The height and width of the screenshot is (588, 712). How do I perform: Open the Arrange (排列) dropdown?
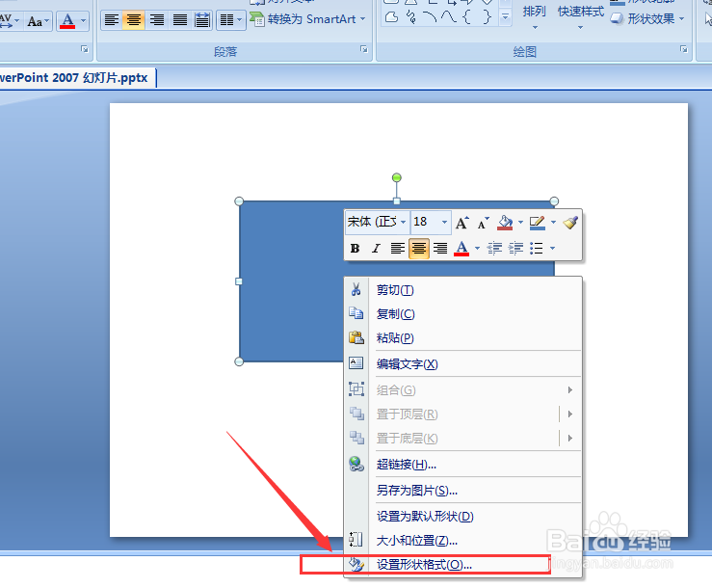pos(534,15)
